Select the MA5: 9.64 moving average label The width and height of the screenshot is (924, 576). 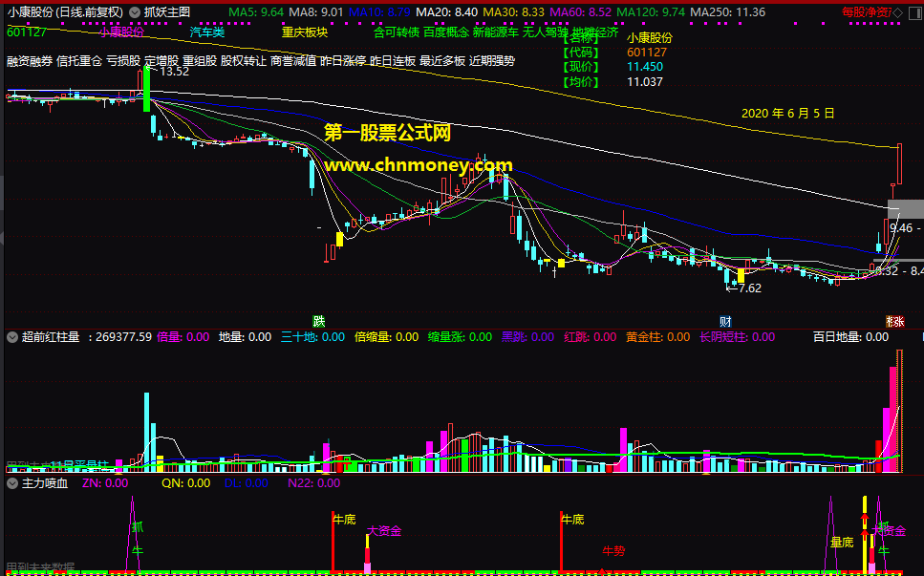pyautogui.click(x=256, y=12)
